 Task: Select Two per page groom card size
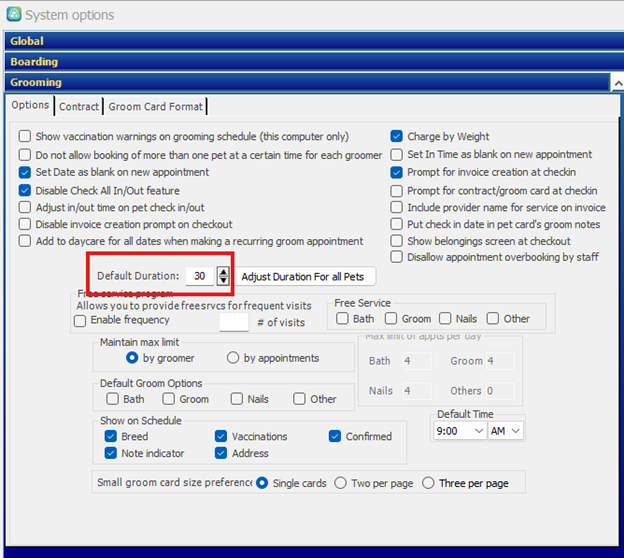tap(340, 483)
